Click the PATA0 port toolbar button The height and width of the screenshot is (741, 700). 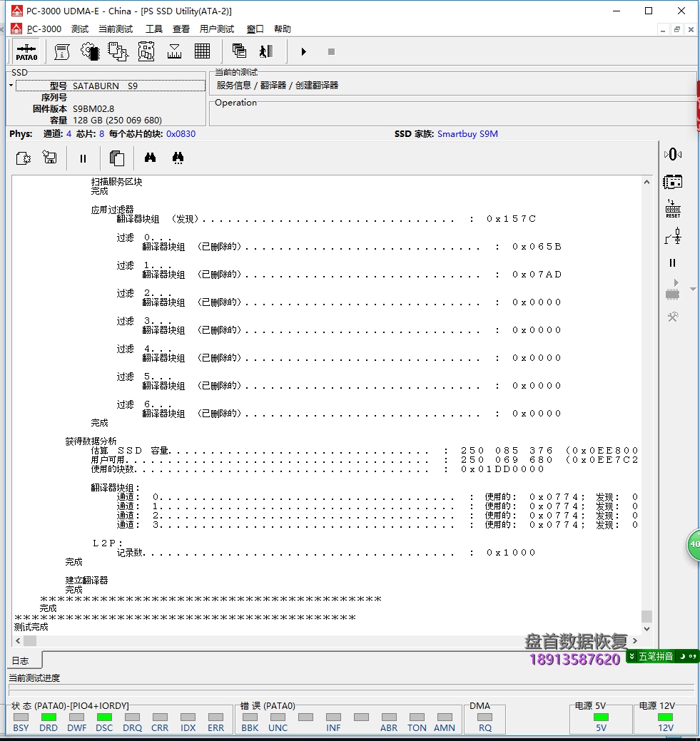(26, 51)
